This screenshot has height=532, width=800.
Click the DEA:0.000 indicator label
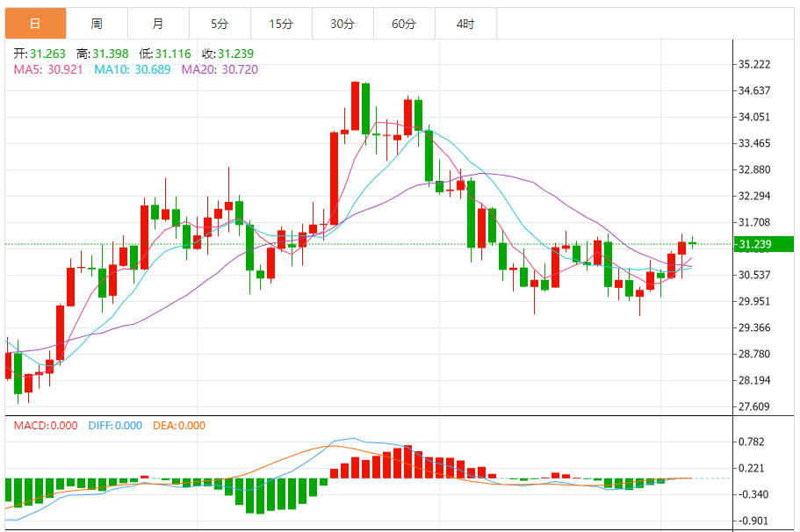pyautogui.click(x=179, y=426)
